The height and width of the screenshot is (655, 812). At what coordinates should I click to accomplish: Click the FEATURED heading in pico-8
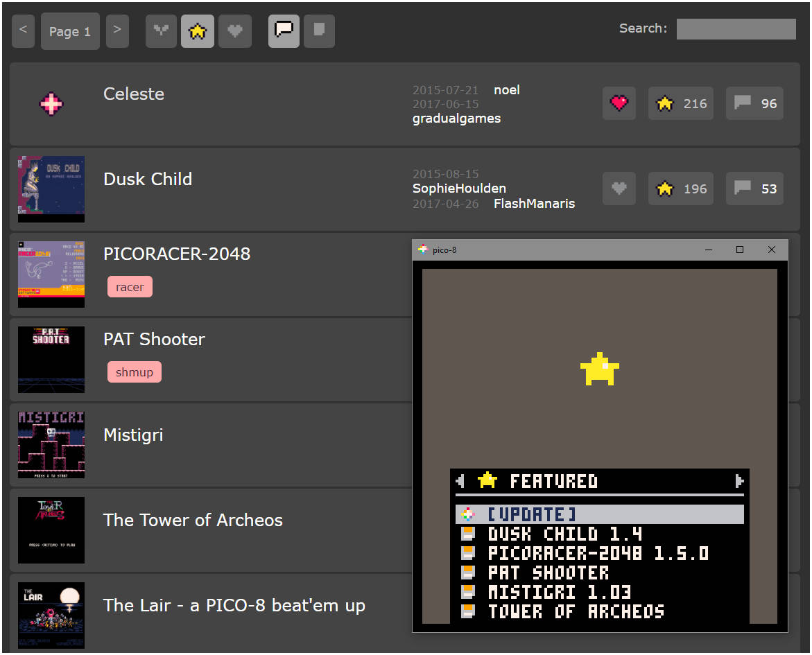553,481
